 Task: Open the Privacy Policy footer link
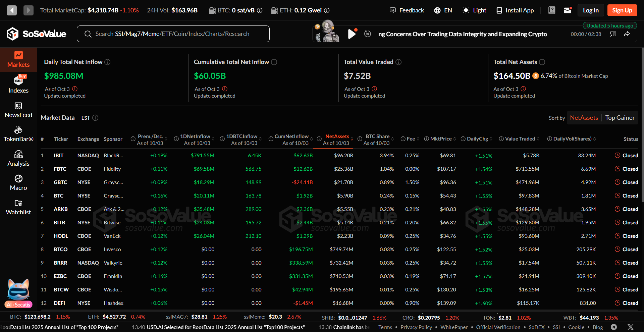pyautogui.click(x=416, y=327)
